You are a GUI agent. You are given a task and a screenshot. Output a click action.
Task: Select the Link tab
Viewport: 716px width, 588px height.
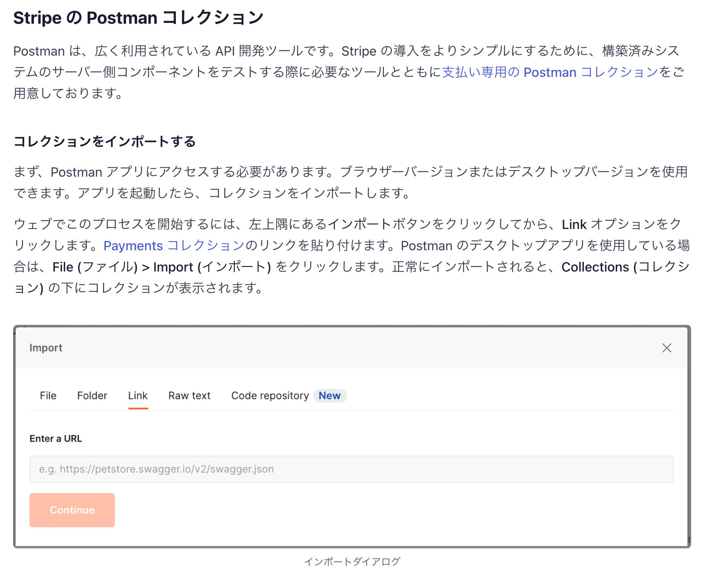pyautogui.click(x=137, y=395)
